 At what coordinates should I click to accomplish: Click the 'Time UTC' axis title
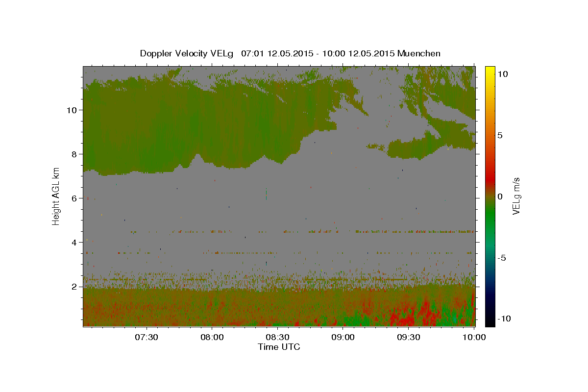pyautogui.click(x=279, y=347)
